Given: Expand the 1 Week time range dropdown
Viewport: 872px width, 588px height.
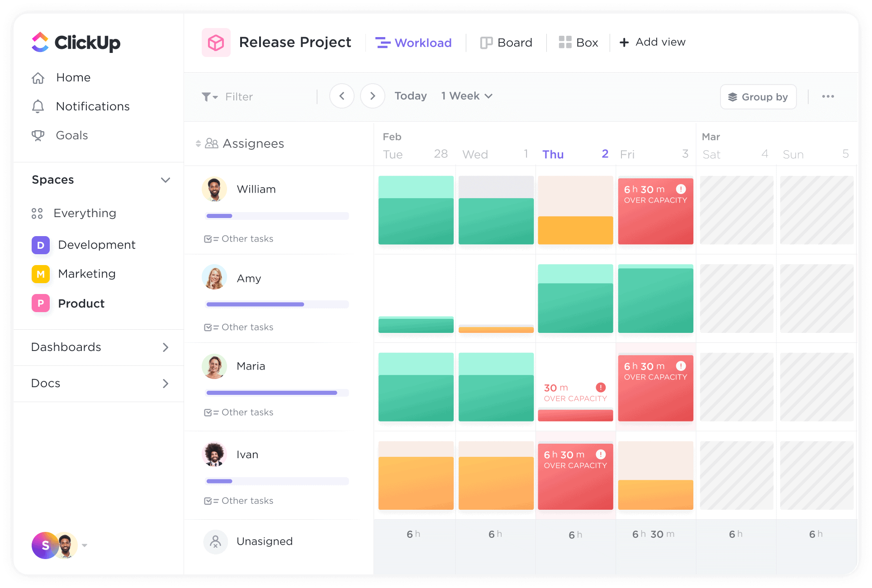Looking at the screenshot, I should pyautogui.click(x=466, y=96).
